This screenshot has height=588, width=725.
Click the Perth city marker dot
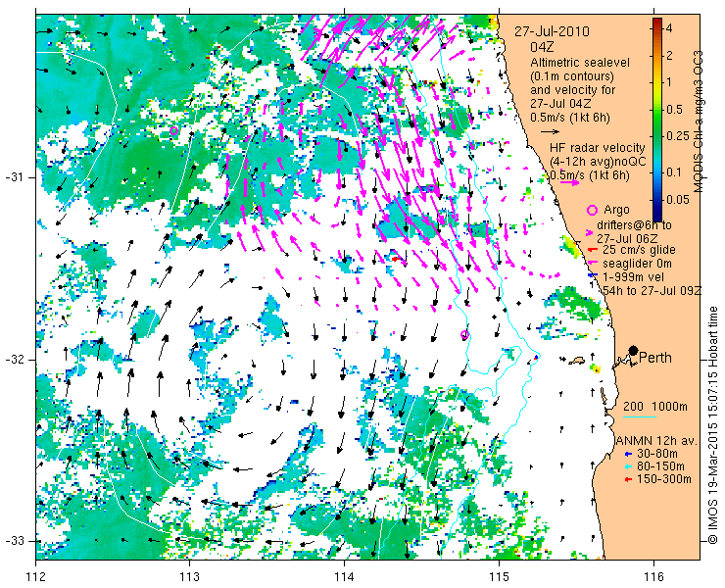[x=634, y=351]
